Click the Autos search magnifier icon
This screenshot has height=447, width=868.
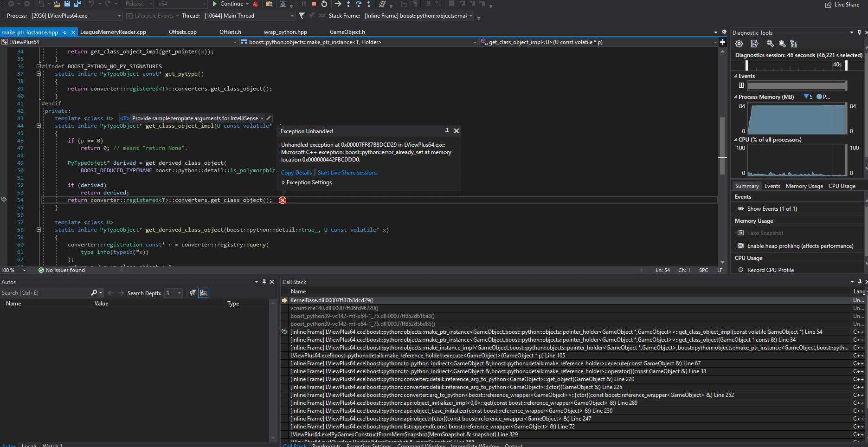pos(94,293)
